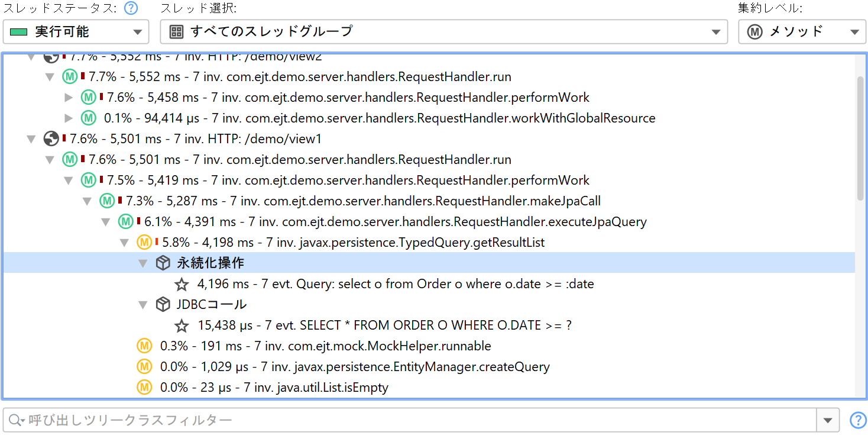Viewport: 868px width, 435px height.
Task: Click globe icon of HTTP: /demo/view1
Action: click(51, 139)
